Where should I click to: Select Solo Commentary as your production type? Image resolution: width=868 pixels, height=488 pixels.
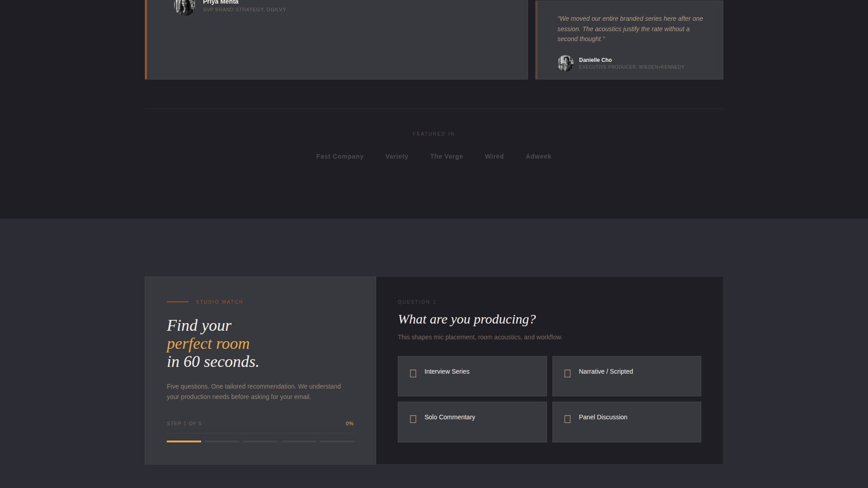pyautogui.click(x=472, y=422)
